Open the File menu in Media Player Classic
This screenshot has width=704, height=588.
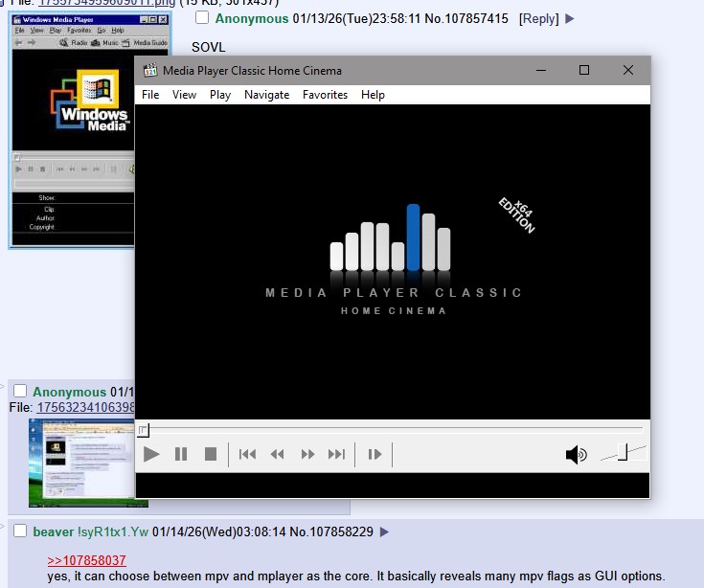point(150,95)
